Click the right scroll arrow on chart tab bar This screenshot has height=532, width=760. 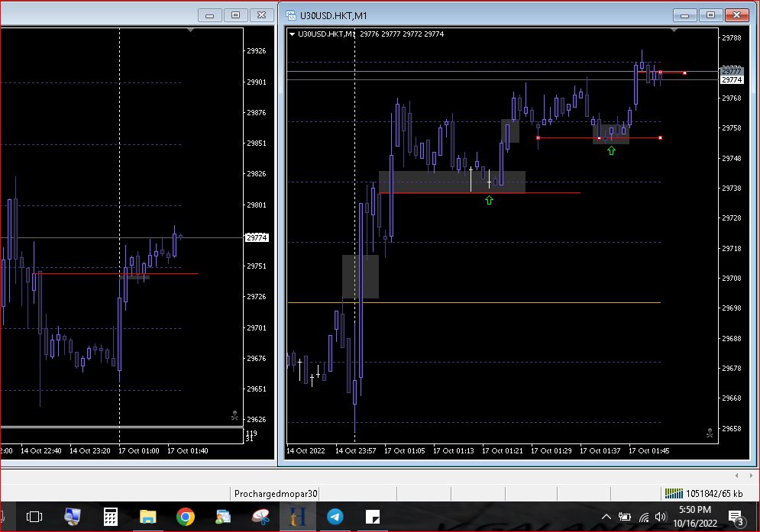click(x=751, y=476)
